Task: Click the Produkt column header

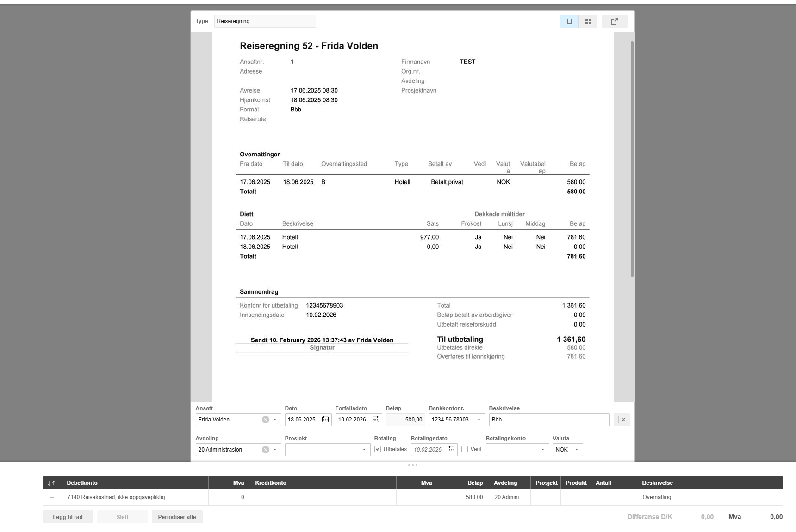Action: 576,483
